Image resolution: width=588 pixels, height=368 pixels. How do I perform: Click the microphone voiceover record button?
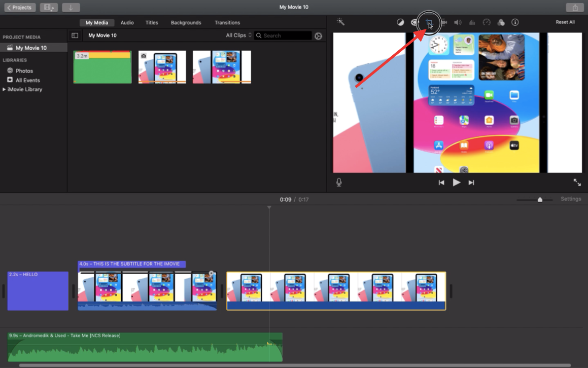[x=339, y=182]
